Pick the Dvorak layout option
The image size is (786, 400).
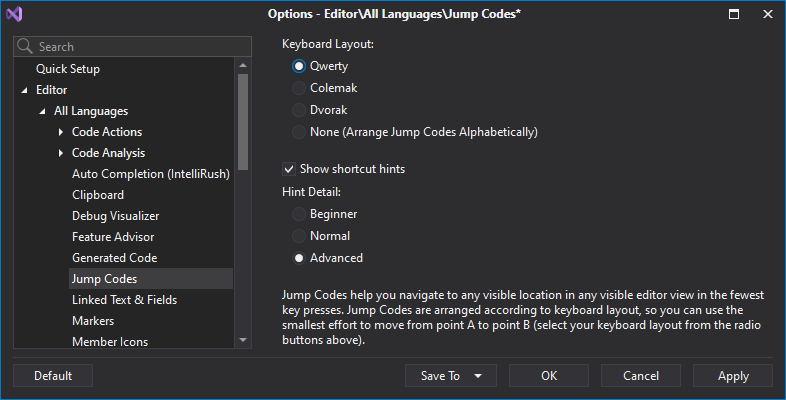(299, 110)
